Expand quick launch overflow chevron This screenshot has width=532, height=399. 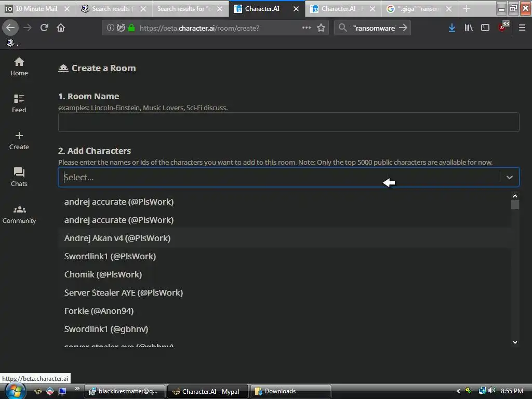click(x=77, y=389)
